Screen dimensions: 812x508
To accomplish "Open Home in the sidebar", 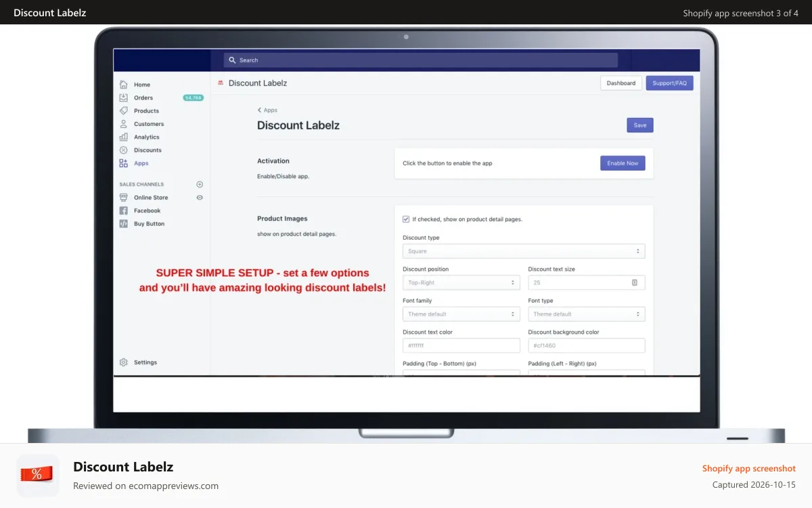I will (142, 85).
